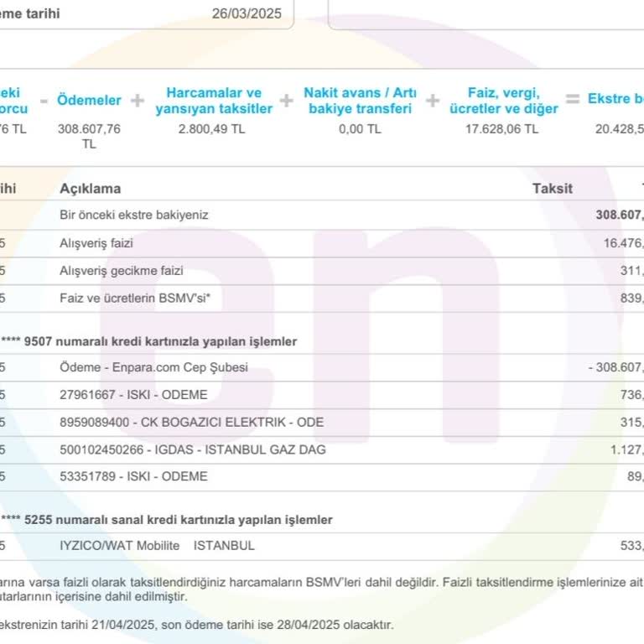The height and width of the screenshot is (644, 644).
Task: Click Faiz, vergi, ücretler ve diğer heading
Action: pos(503,101)
